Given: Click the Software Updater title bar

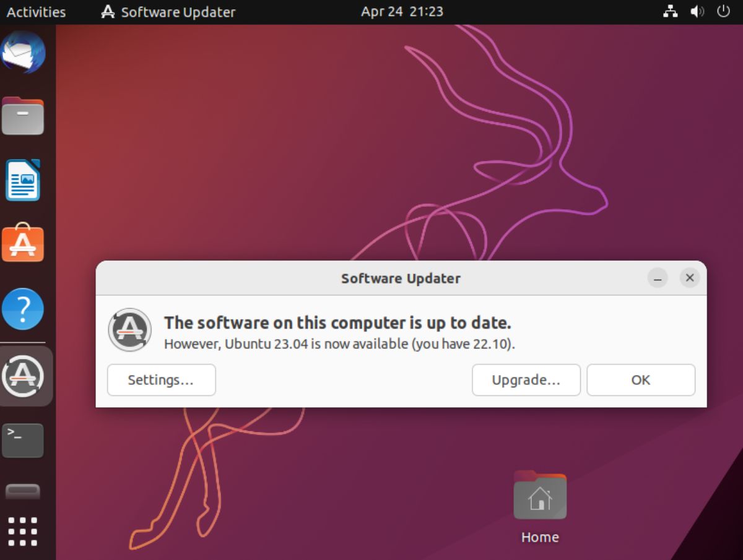Looking at the screenshot, I should pyautogui.click(x=401, y=278).
